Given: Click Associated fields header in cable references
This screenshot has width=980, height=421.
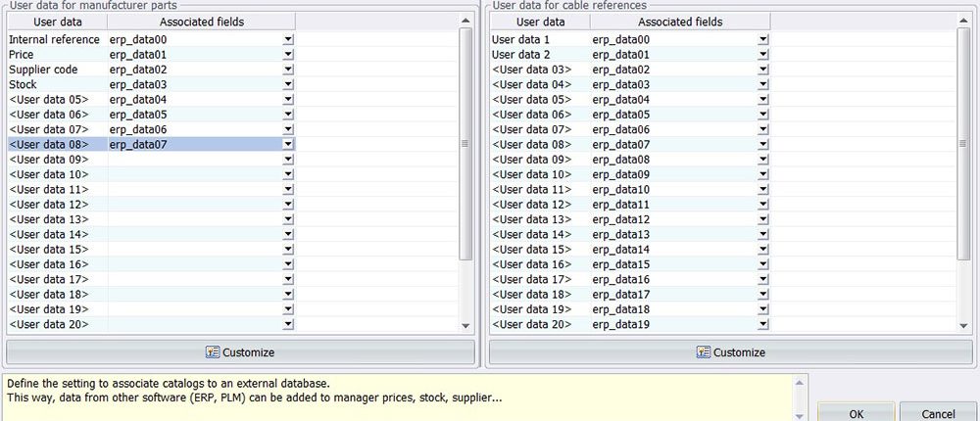Looking at the screenshot, I should (x=680, y=22).
